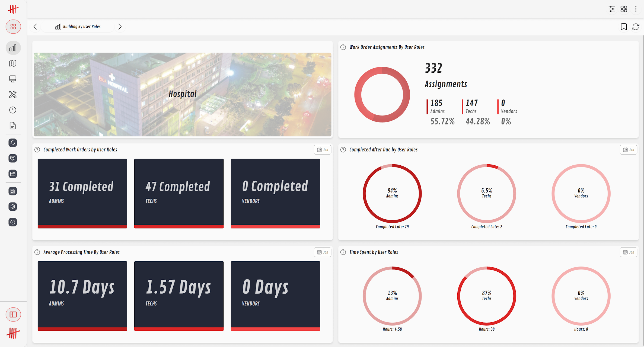
Task: Click the chat messages sidebar icon
Action: point(13,158)
